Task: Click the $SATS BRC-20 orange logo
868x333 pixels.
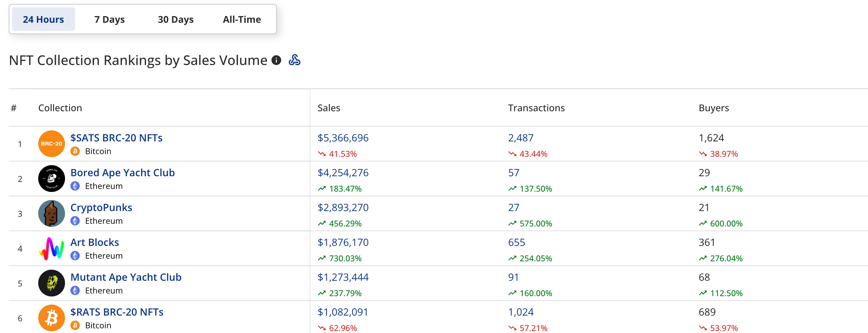Action: [x=51, y=144]
